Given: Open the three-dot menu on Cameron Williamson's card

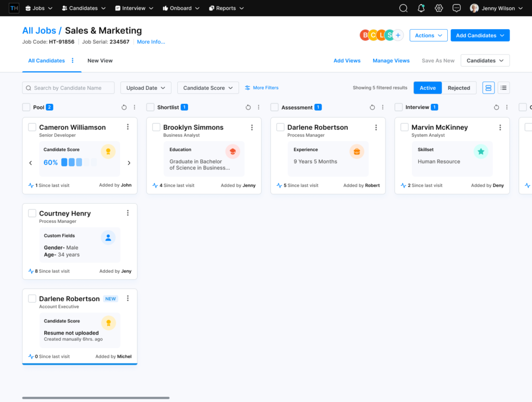Looking at the screenshot, I should pyautogui.click(x=127, y=127).
